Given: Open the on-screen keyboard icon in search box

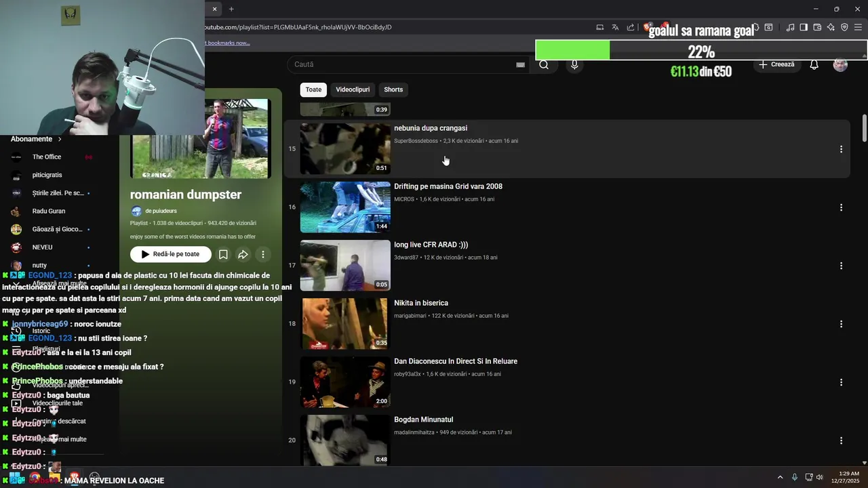Looking at the screenshot, I should [x=520, y=64].
